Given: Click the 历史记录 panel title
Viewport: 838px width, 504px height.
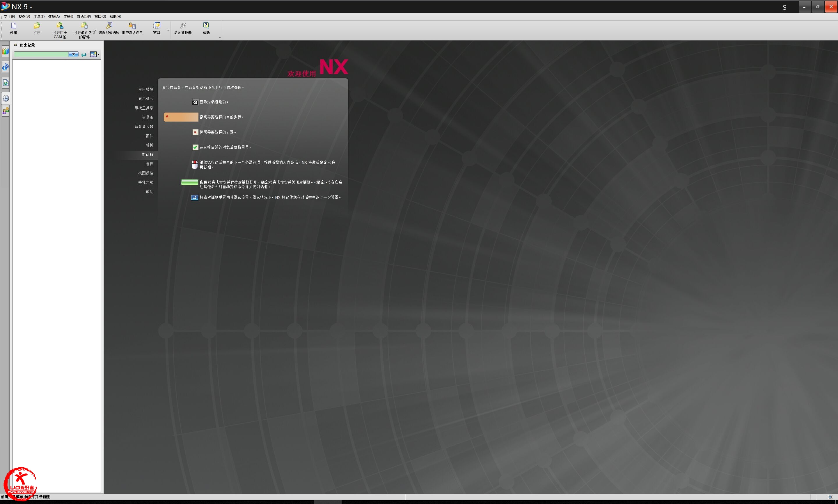Looking at the screenshot, I should pos(28,45).
